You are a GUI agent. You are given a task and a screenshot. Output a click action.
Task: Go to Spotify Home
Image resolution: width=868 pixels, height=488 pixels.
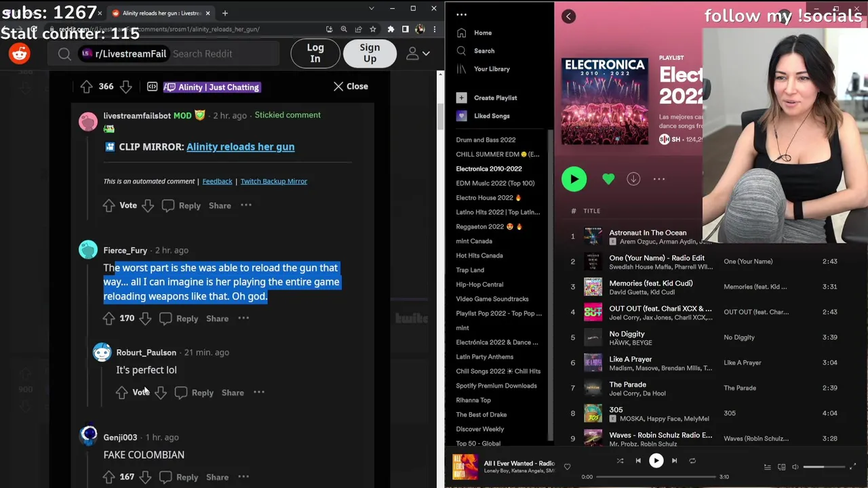point(475,33)
